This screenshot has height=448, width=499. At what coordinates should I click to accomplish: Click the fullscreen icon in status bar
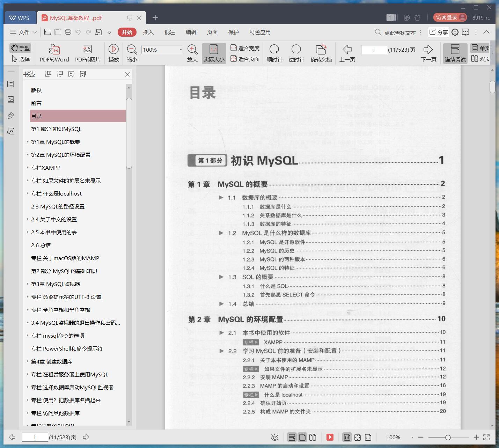(x=486, y=437)
